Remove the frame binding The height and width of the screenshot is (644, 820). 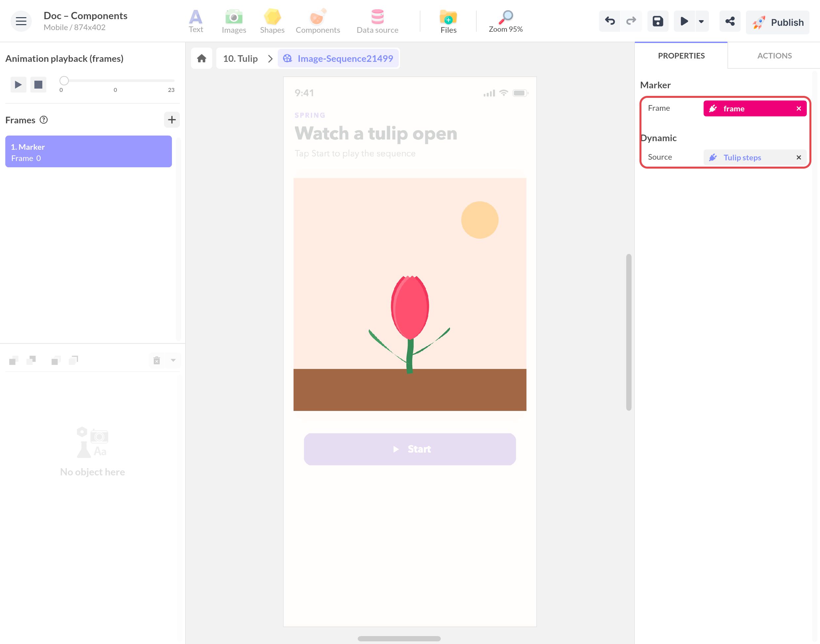(x=799, y=108)
